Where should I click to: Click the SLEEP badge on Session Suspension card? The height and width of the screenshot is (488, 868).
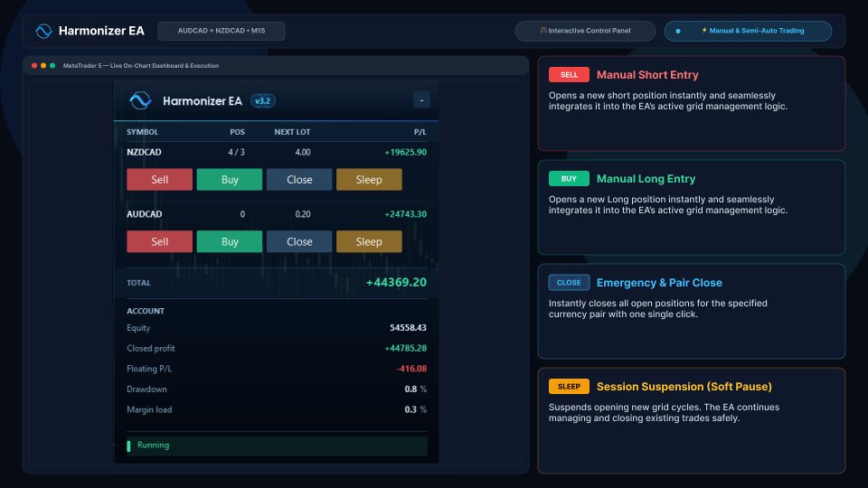point(569,387)
